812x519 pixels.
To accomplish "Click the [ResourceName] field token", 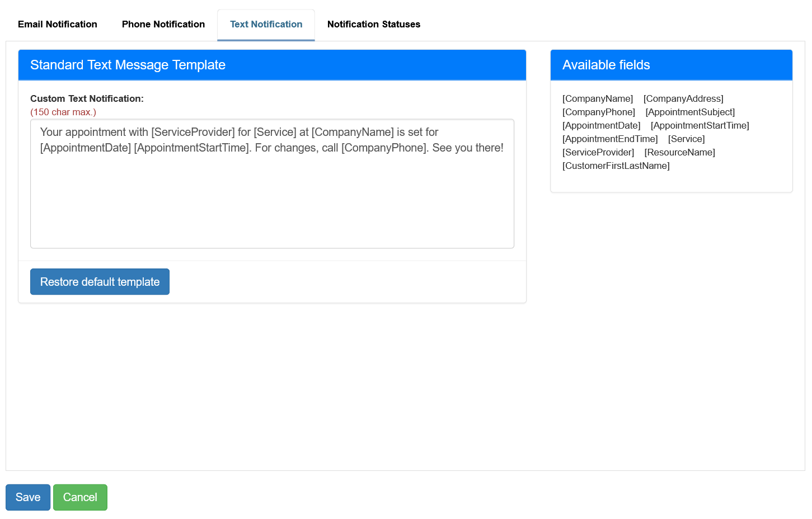I will pos(679,152).
